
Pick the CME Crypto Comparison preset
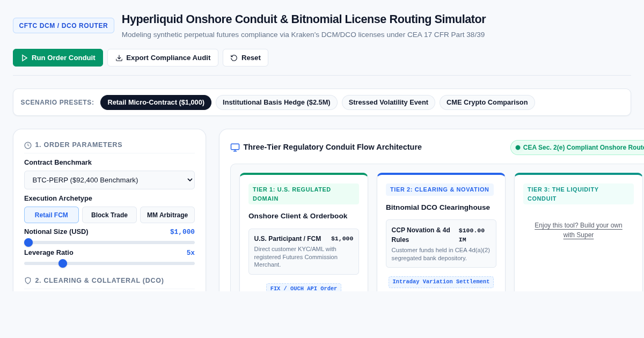tap(487, 102)
